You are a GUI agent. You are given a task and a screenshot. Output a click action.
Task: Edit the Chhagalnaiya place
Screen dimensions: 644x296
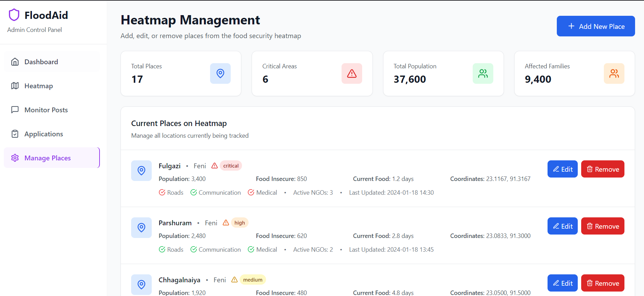pyautogui.click(x=562, y=283)
